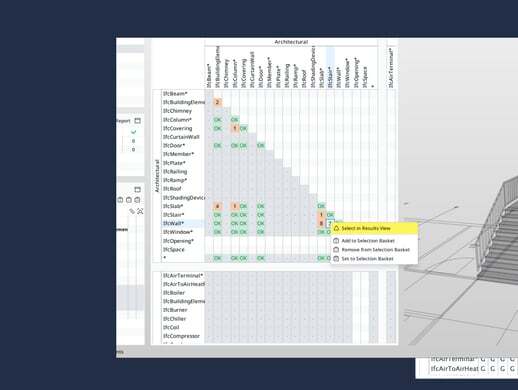
Task: Click the middle basket icon in left panel
Action: 129,200
